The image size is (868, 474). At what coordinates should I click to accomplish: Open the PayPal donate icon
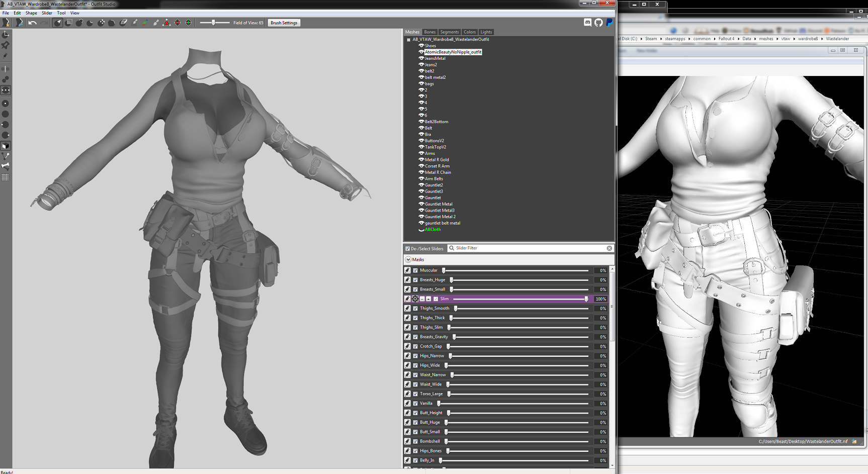(609, 23)
